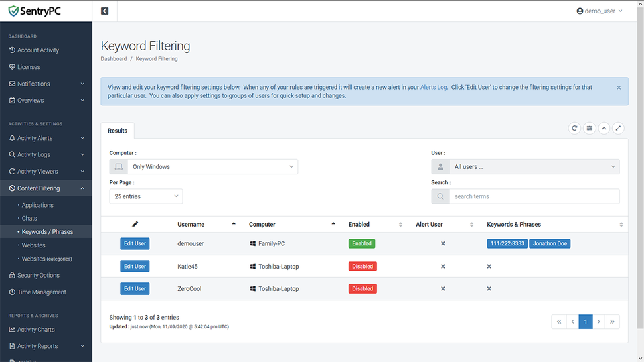Click the pencil edit column header icon
This screenshot has height=362, width=644.
[x=135, y=225]
